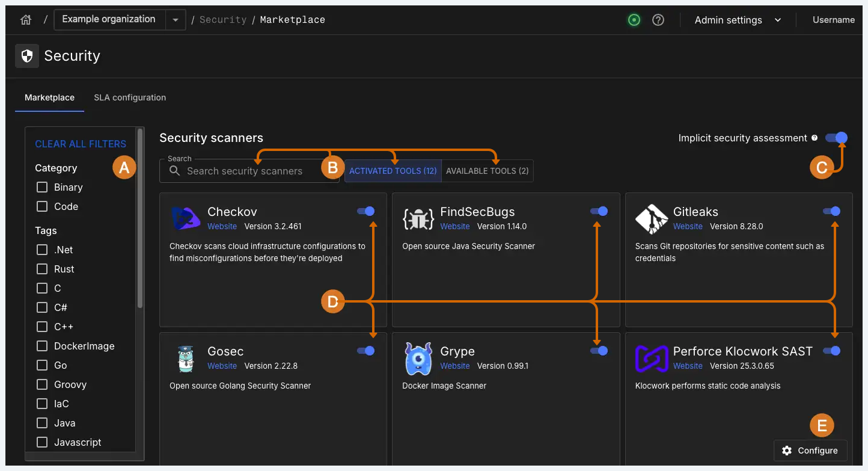868x471 pixels.
Task: Check the DockerImage tag filter
Action: (42, 346)
